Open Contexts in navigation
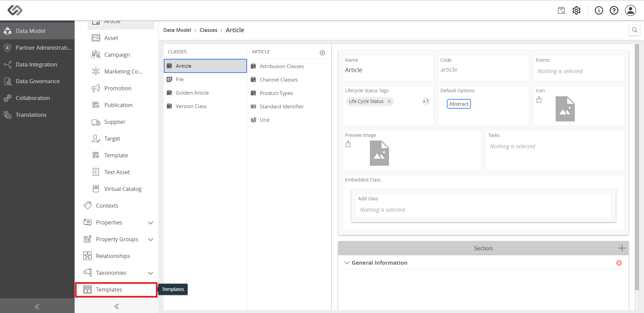Viewport: 644px width, 313px height. click(117, 206)
